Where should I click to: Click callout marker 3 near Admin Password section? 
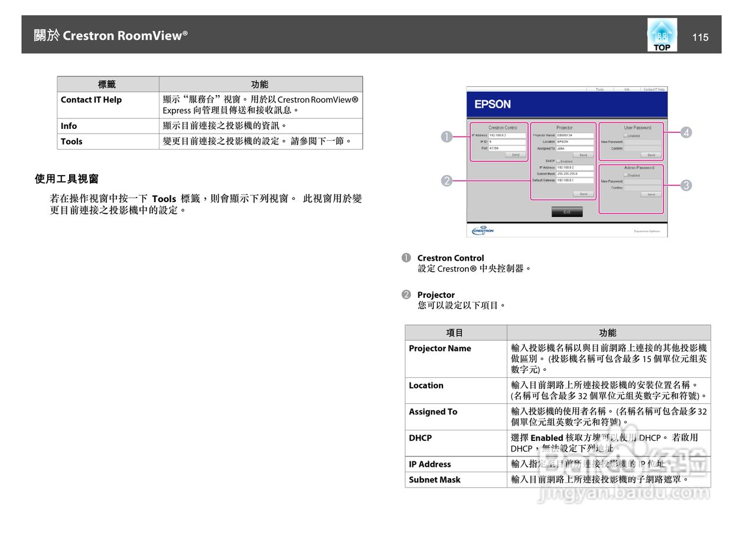click(686, 185)
